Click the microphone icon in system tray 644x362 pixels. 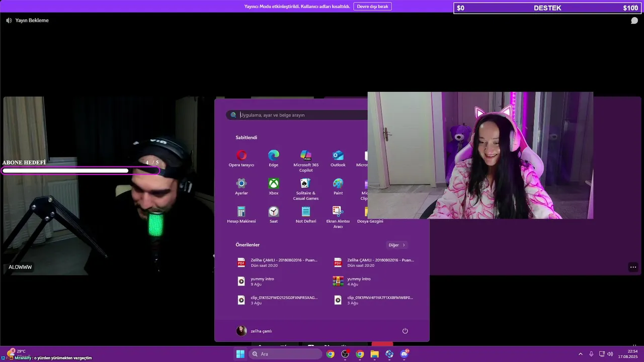[591, 354]
